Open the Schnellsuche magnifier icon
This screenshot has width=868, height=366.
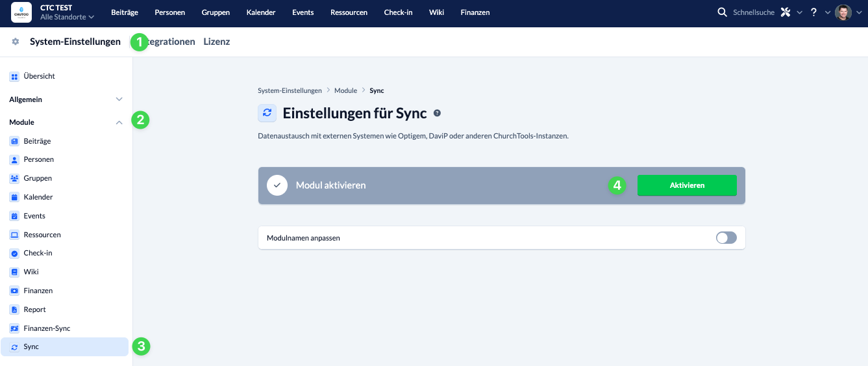pos(722,12)
